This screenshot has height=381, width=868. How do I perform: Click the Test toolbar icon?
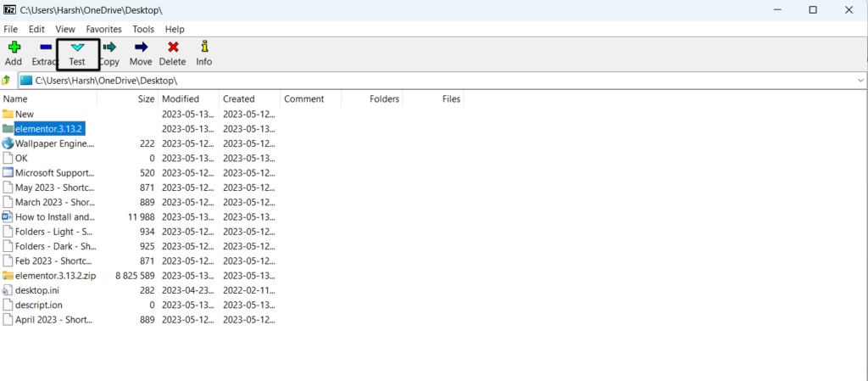click(77, 47)
